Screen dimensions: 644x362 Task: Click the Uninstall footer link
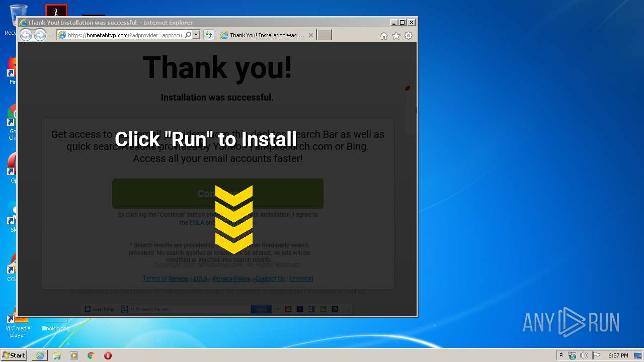point(301,279)
